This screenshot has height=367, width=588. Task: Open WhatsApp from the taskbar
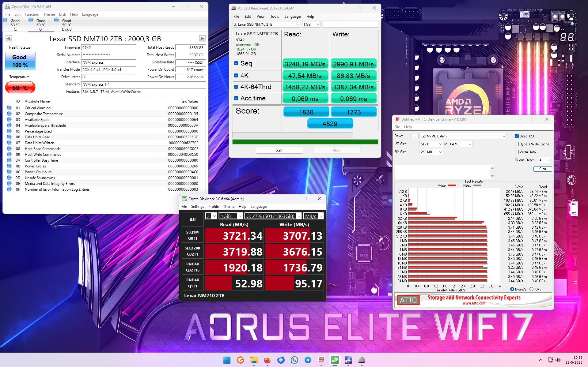(294, 360)
